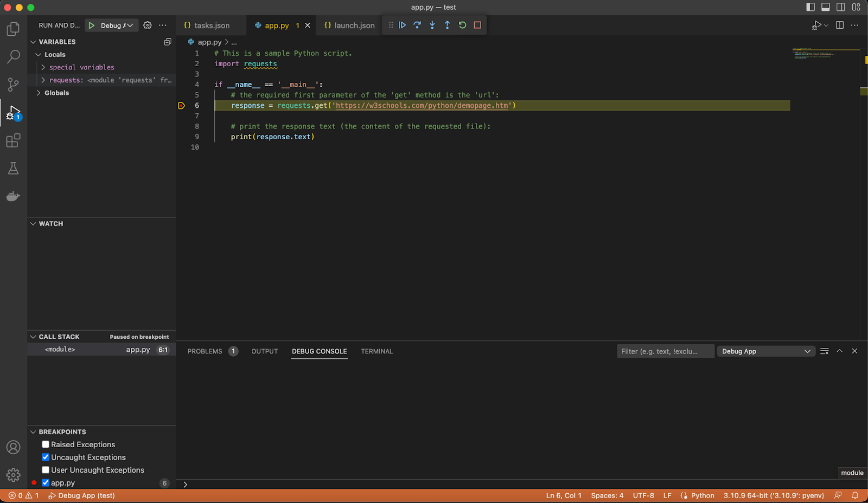
Task: Enable the Raised Exceptions breakpoint
Action: [x=46, y=444]
